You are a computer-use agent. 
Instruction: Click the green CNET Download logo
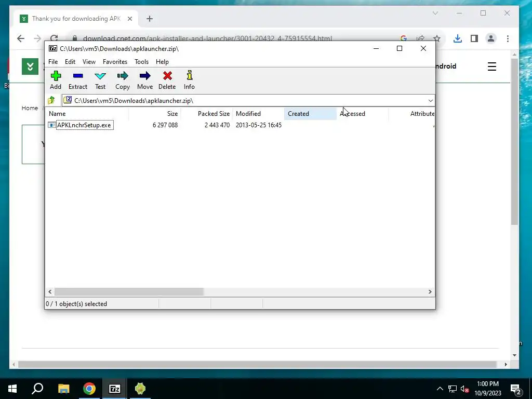point(30,66)
